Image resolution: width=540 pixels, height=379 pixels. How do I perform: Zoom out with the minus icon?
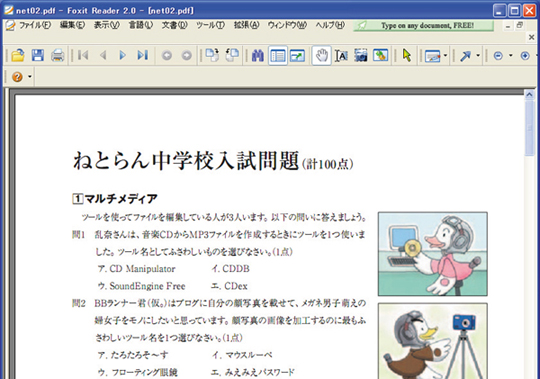(498, 55)
